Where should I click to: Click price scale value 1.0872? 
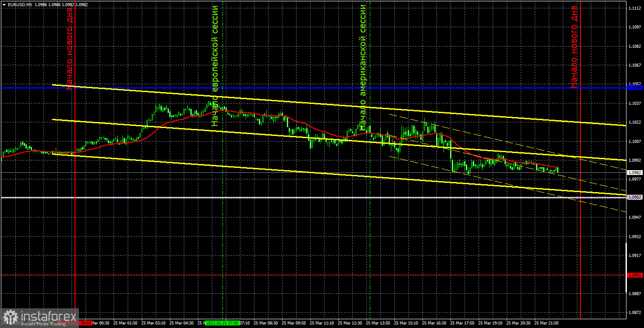point(635,312)
